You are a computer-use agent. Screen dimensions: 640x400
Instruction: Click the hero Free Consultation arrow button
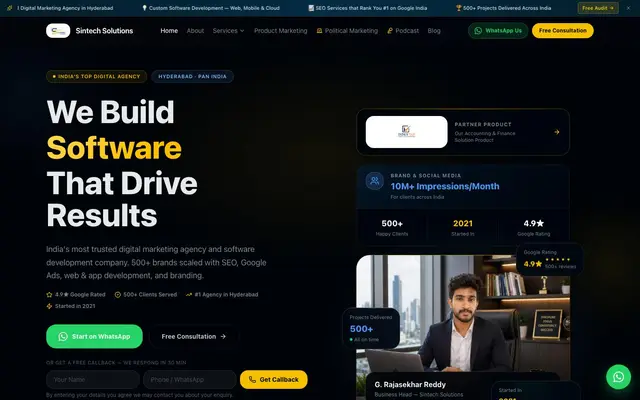(193, 336)
